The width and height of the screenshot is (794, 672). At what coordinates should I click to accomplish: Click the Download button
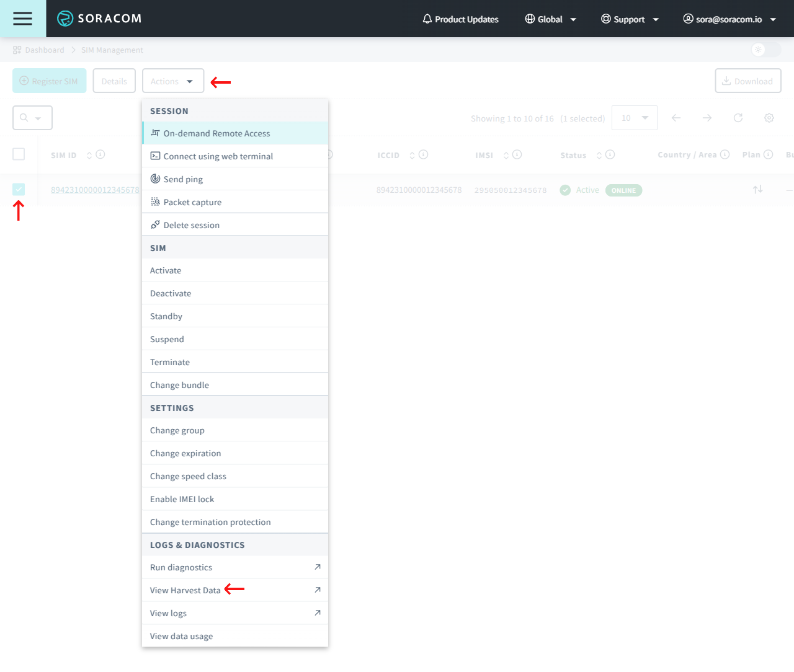pos(747,81)
